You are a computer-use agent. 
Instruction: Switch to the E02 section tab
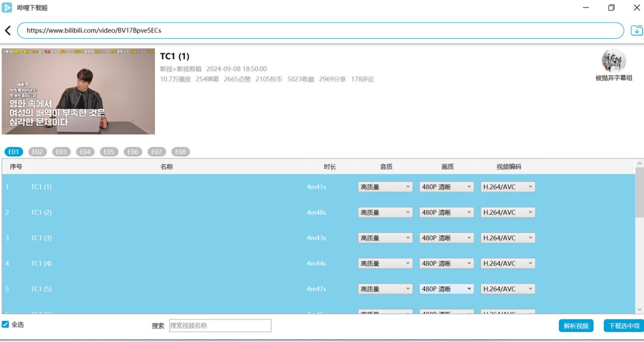click(38, 151)
